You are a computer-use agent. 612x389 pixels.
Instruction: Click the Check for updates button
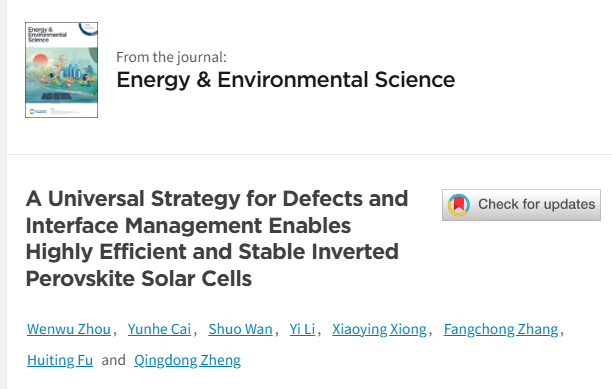coord(521,205)
